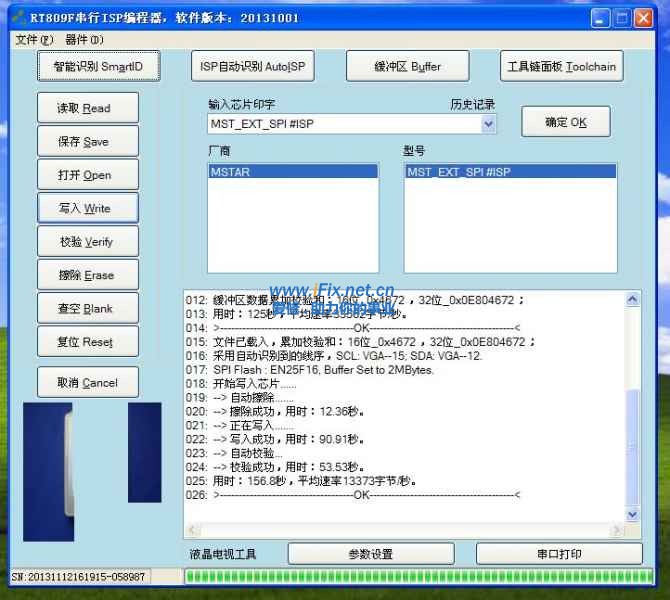Screen dimensions: 670x600
Task: Click the log scrollbar up arrow
Action: tap(632, 300)
